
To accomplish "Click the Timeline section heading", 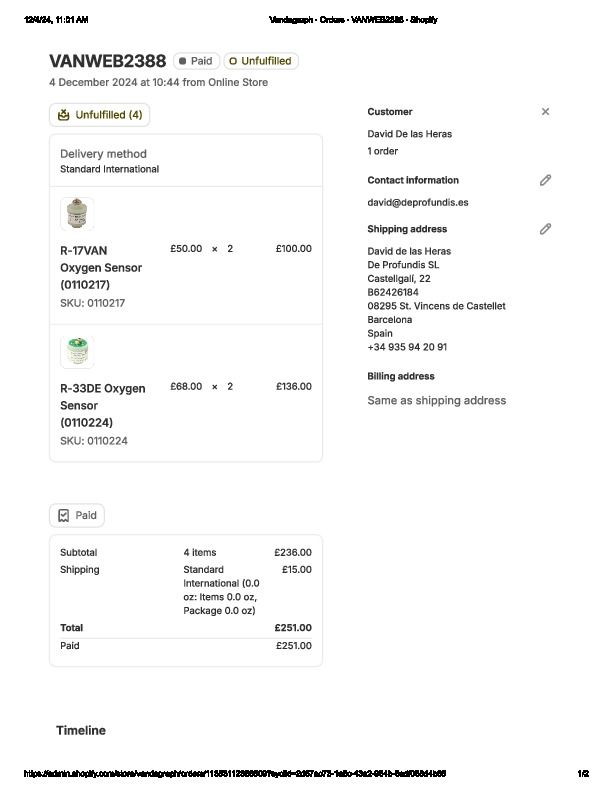I will pyautogui.click(x=81, y=731).
